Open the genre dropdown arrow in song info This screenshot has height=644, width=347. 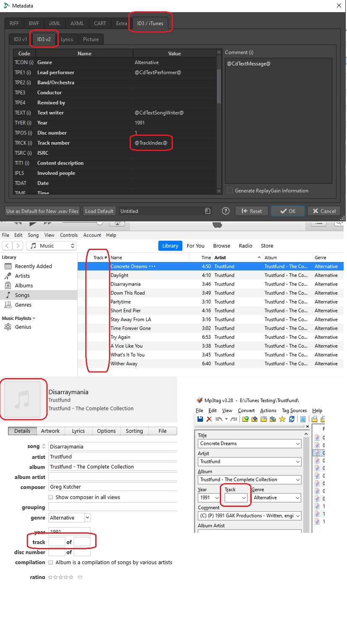[87, 518]
